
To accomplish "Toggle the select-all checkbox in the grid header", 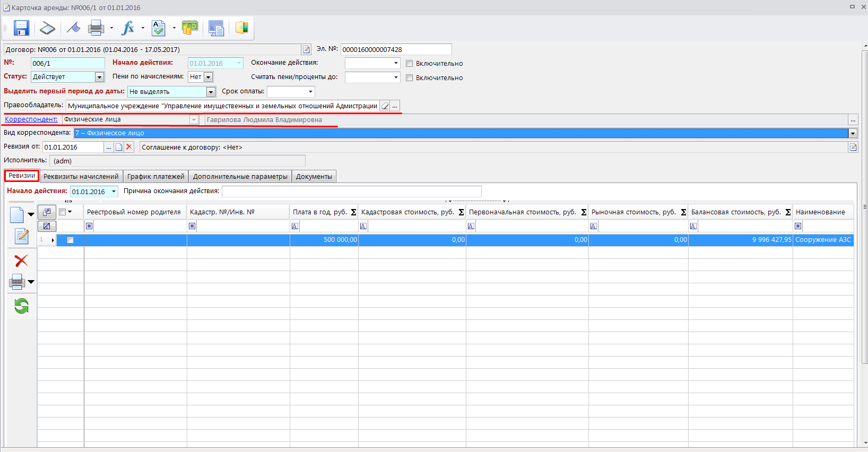I will (63, 212).
